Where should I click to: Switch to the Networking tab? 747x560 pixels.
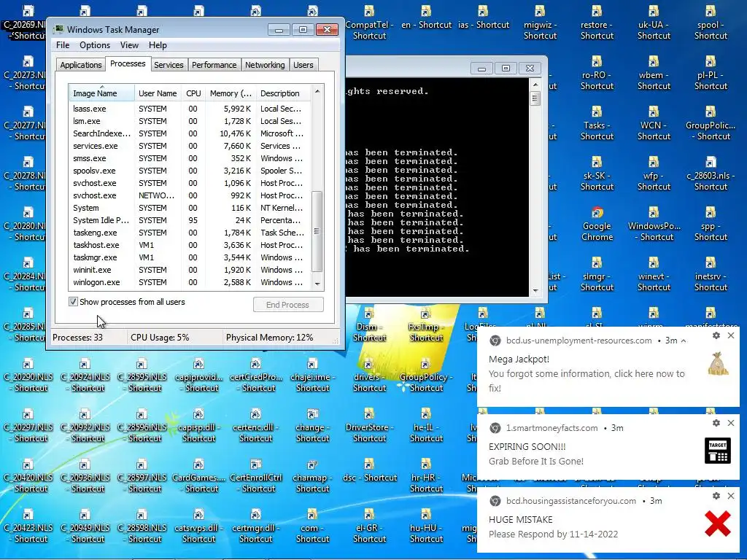(265, 65)
